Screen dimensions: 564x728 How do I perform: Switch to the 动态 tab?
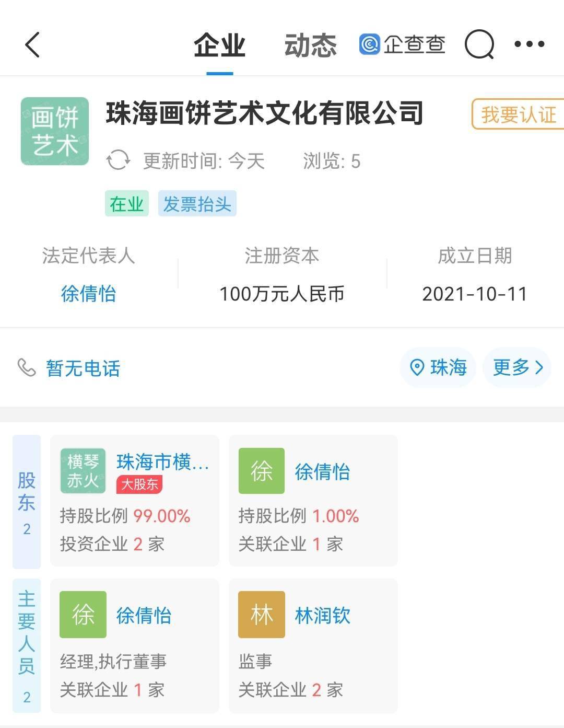pyautogui.click(x=310, y=45)
